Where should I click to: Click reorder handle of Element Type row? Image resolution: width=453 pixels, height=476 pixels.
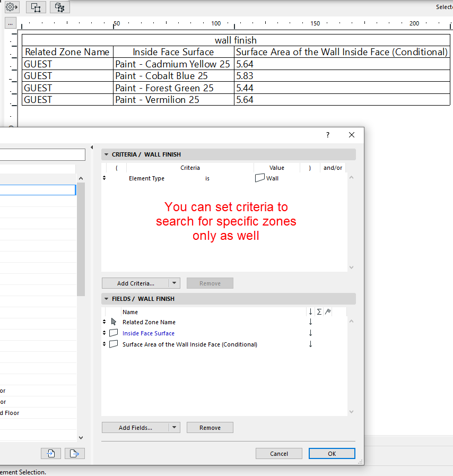click(x=104, y=178)
